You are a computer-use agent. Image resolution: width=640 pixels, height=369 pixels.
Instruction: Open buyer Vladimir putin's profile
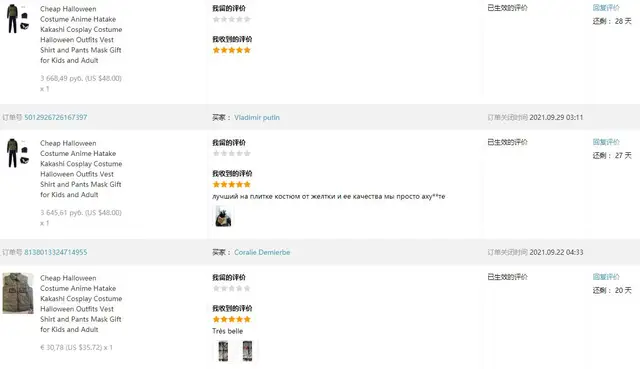(257, 117)
